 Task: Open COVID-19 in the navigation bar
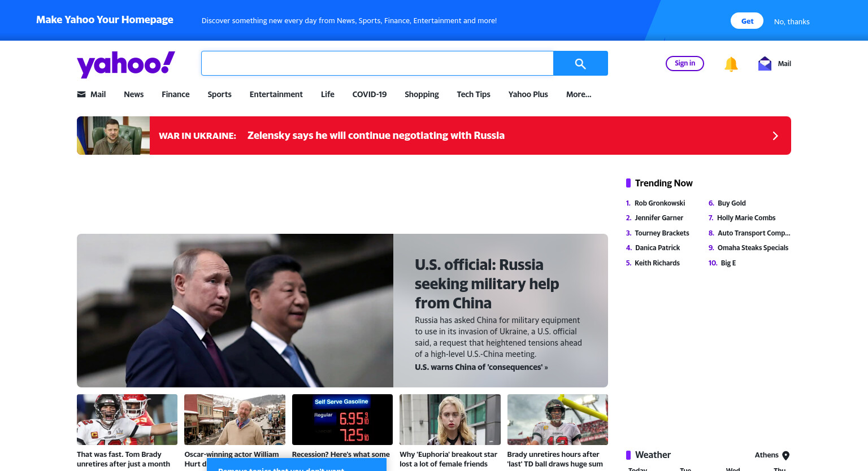tap(370, 94)
